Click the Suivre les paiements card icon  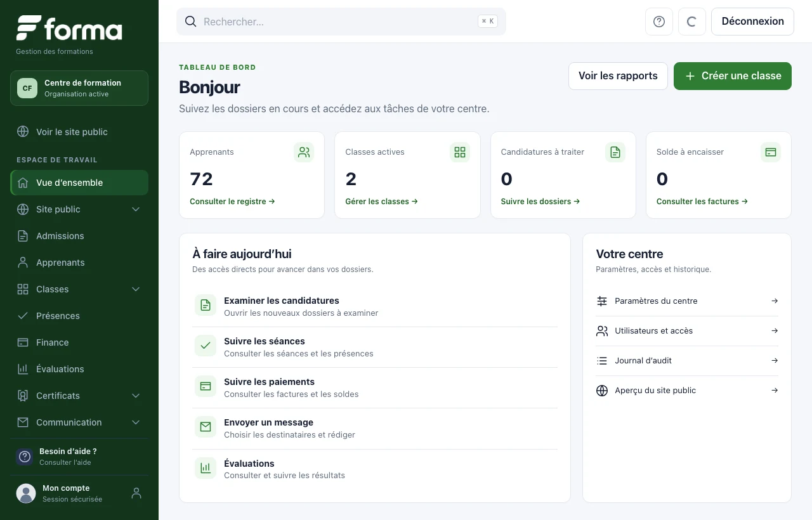(x=206, y=387)
